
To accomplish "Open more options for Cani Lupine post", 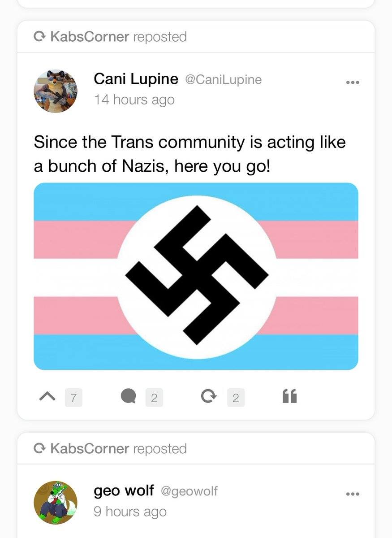I will point(353,82).
